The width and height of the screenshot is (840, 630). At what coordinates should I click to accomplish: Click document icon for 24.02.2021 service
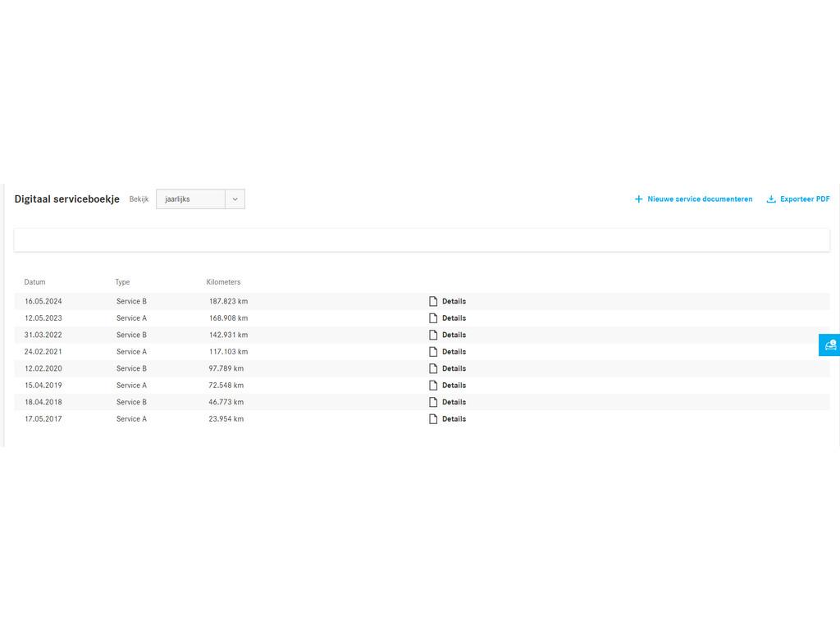[x=433, y=352]
